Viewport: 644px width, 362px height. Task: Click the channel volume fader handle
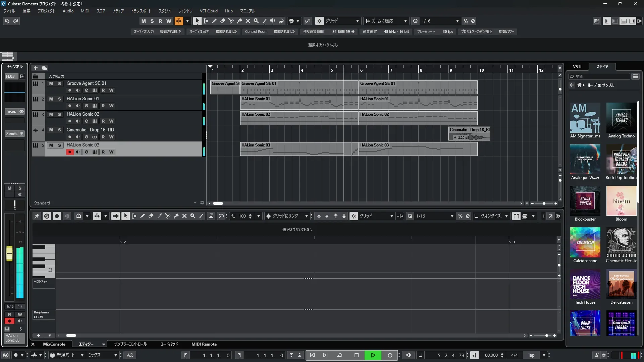[9, 253]
